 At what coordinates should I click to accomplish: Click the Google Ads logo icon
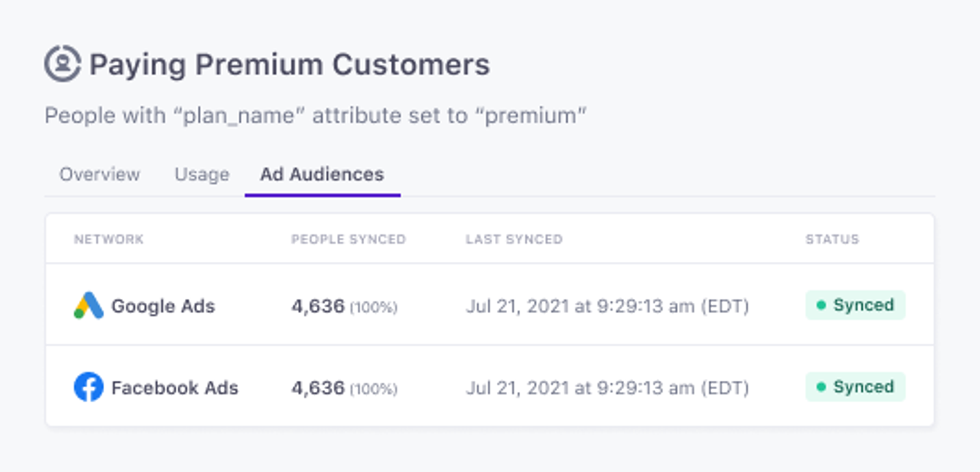[x=89, y=305]
